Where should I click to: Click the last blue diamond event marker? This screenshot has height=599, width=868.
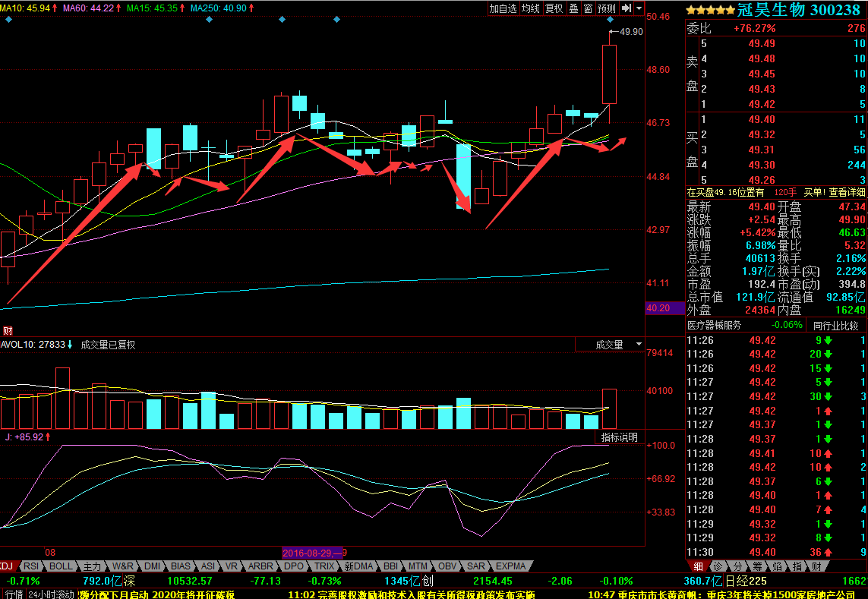(610, 20)
